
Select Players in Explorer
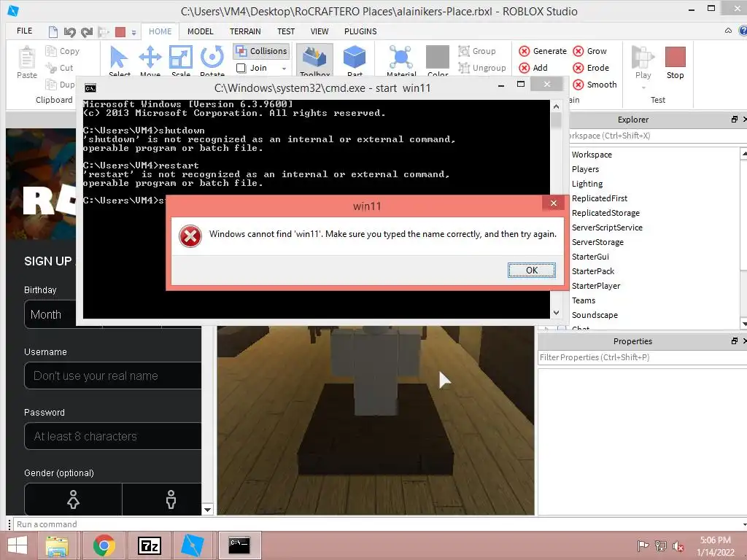click(x=585, y=169)
